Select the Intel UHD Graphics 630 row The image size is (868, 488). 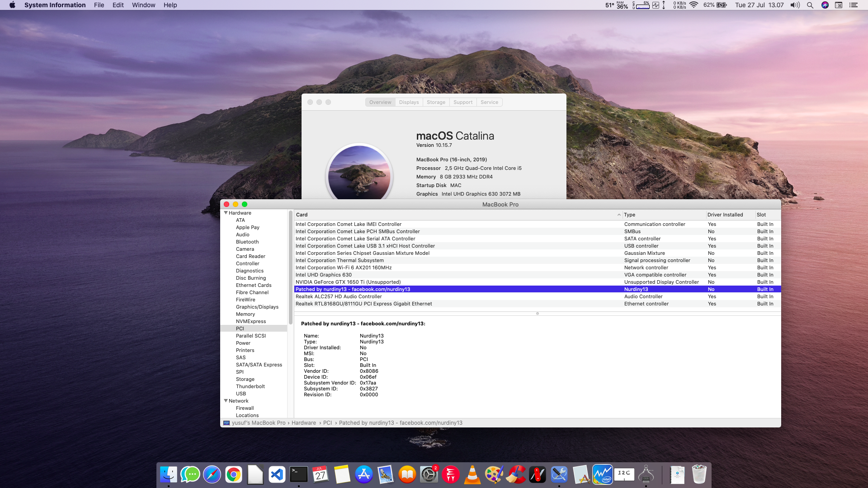[324, 275]
